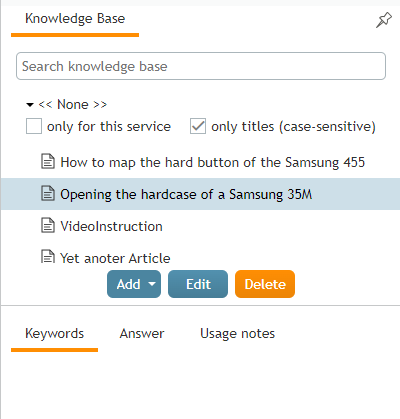Click the Edit button

198,284
